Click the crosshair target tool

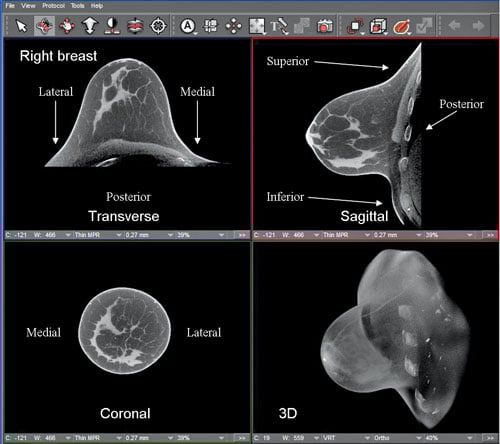coord(158,26)
